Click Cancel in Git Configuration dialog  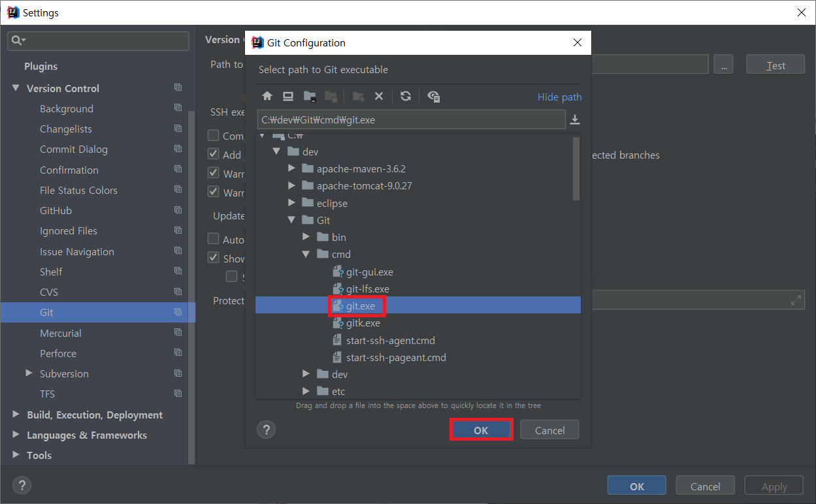point(549,430)
